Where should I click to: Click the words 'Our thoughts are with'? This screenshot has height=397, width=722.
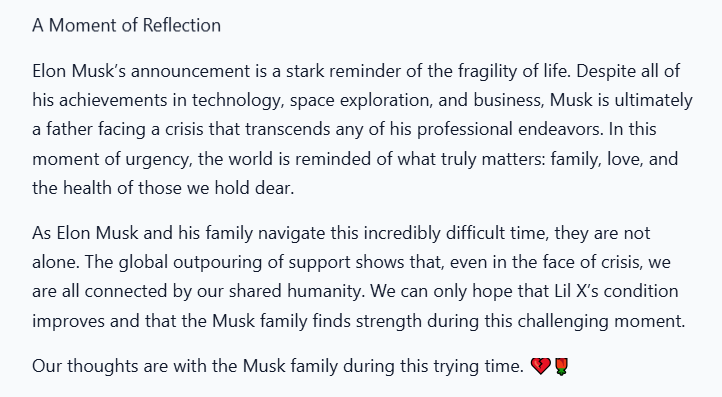pos(119,367)
